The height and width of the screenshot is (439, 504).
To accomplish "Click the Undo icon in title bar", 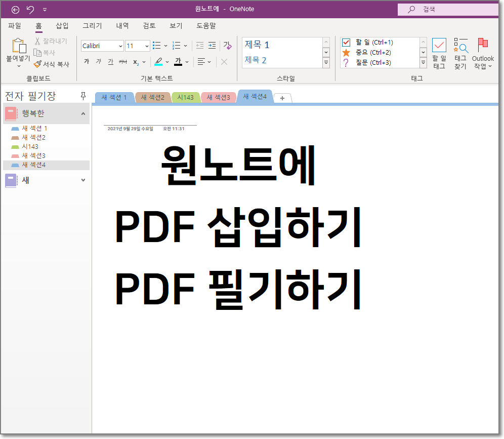I will pyautogui.click(x=30, y=9).
